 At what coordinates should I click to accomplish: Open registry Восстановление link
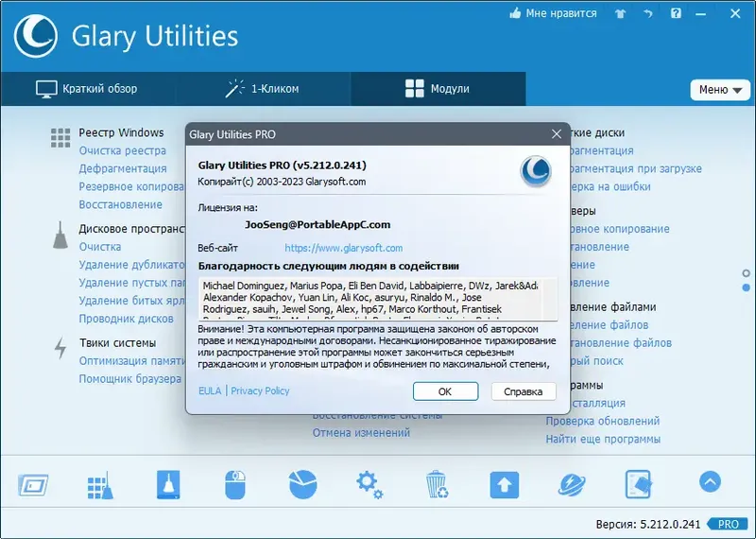[121, 204]
